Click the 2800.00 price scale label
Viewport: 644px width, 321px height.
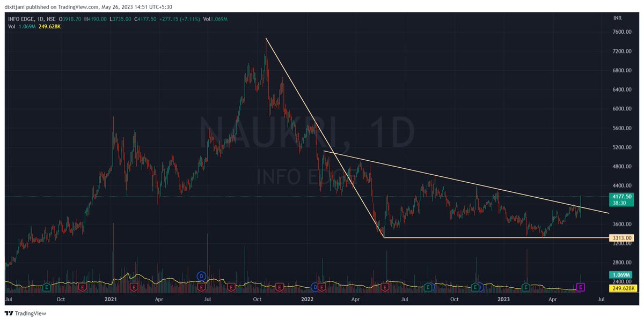(621, 263)
